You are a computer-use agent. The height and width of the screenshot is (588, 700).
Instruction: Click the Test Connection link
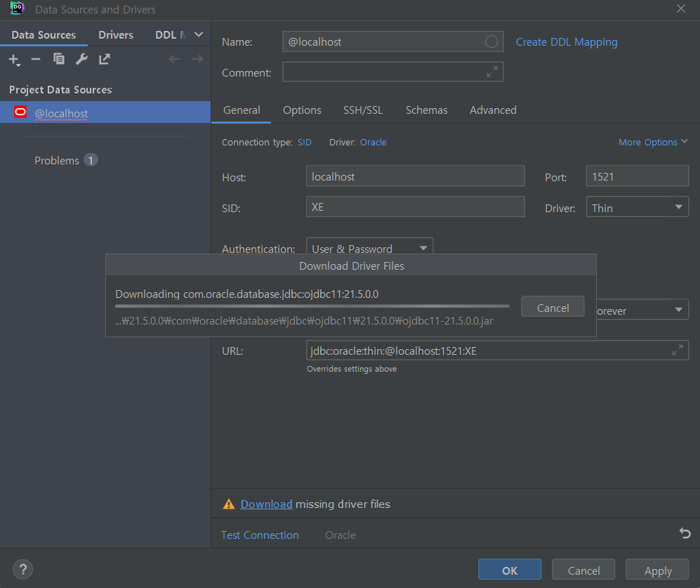tap(260, 535)
